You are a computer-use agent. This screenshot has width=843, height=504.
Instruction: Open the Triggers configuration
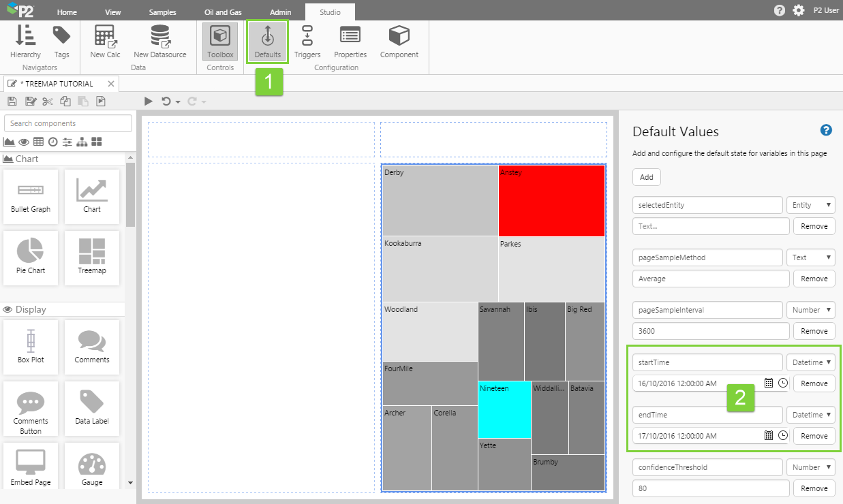coord(307,41)
